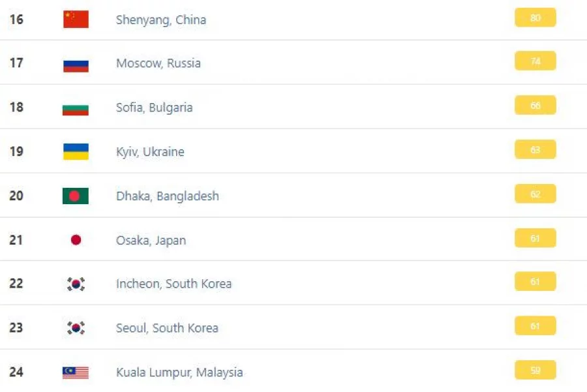Click the Russia flag icon

76,66
